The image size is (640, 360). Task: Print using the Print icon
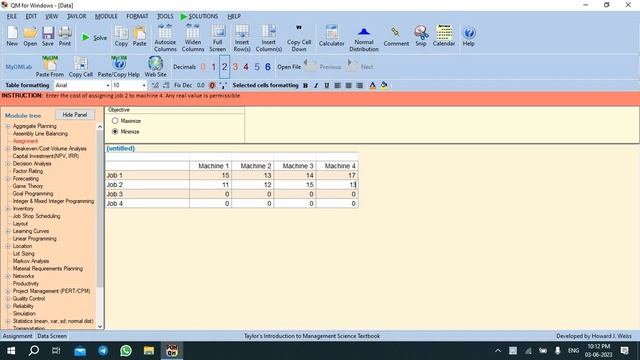pyautogui.click(x=65, y=36)
